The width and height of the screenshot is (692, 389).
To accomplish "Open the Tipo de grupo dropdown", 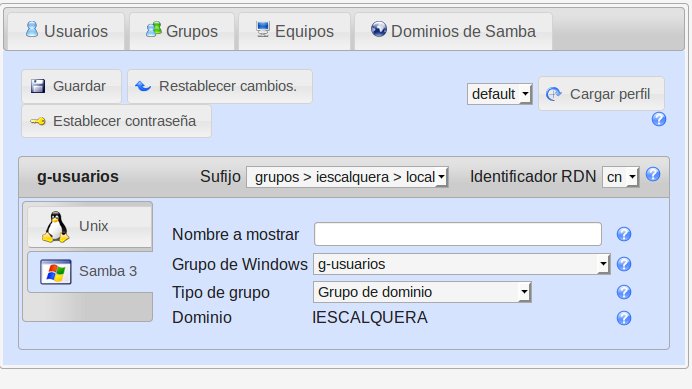I will click(422, 292).
